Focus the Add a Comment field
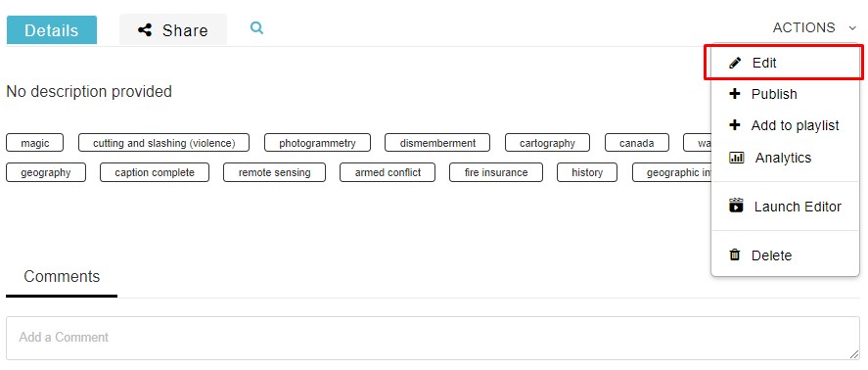The height and width of the screenshot is (370, 868). coord(433,338)
